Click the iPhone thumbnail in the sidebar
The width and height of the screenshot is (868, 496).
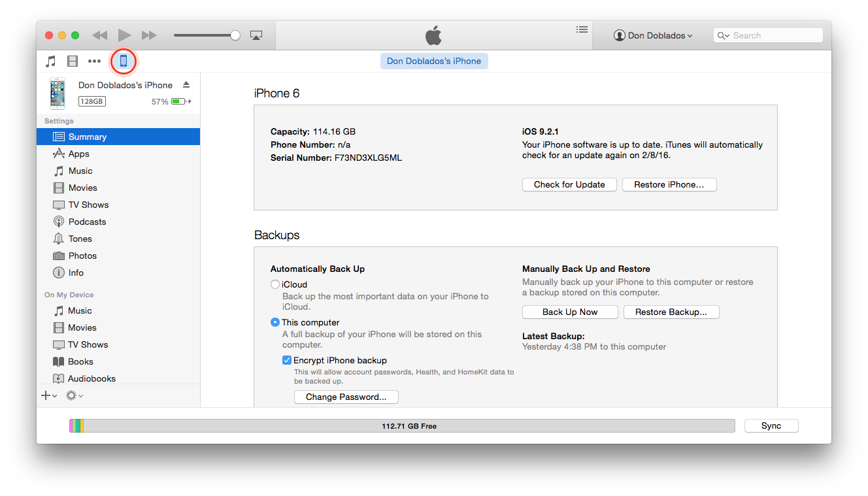pyautogui.click(x=58, y=93)
